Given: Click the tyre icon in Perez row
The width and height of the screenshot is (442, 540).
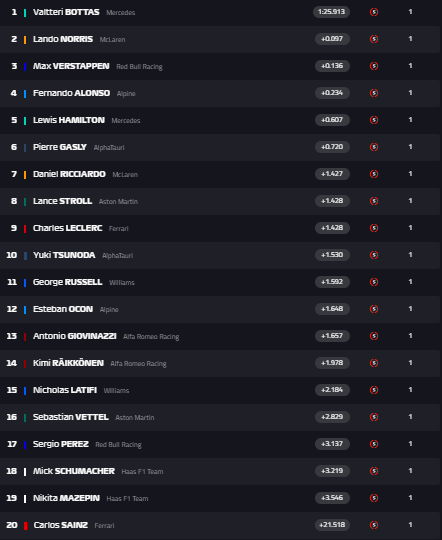Looking at the screenshot, I should [x=374, y=444].
